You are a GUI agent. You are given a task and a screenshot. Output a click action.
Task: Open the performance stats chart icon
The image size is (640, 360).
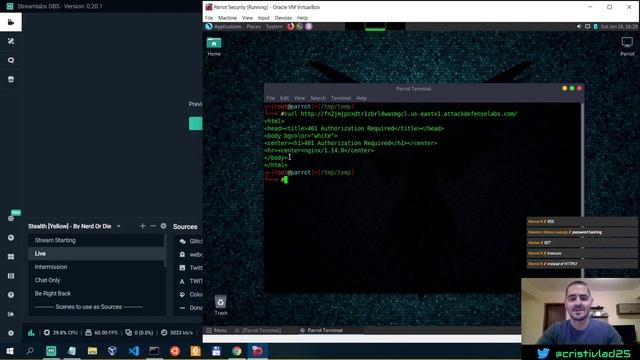tap(31, 333)
